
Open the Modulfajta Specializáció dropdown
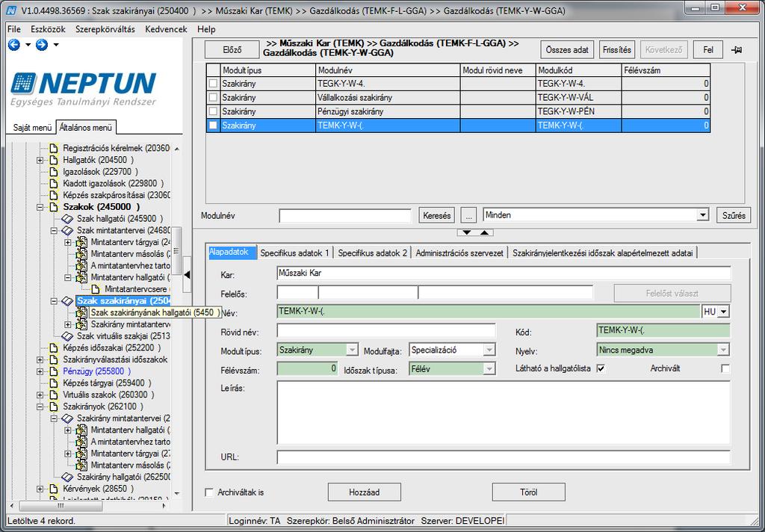pyautogui.click(x=489, y=350)
